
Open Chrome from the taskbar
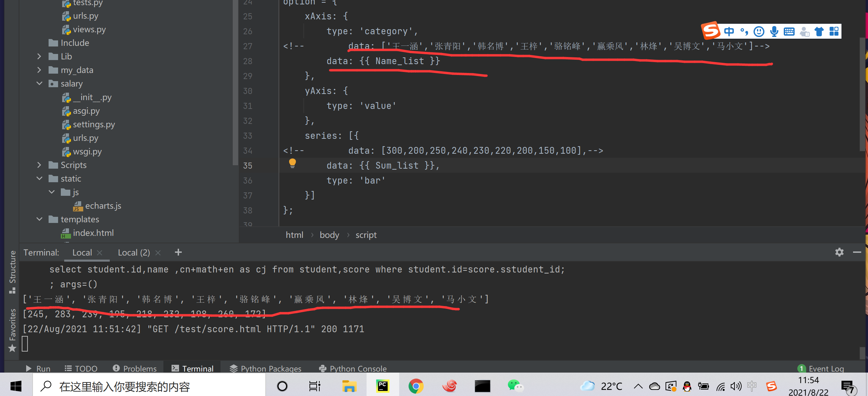click(x=416, y=386)
